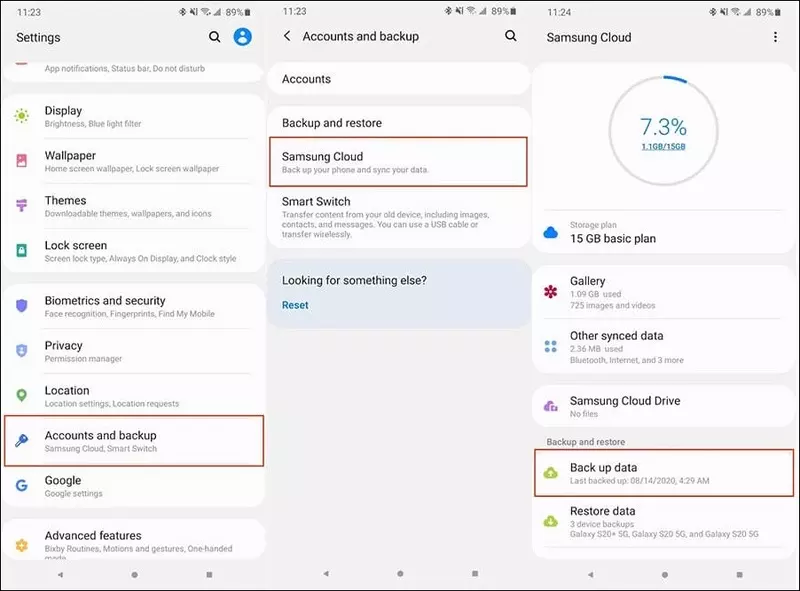Tap the Themes paint roller icon
800x591 pixels.
pos(21,205)
